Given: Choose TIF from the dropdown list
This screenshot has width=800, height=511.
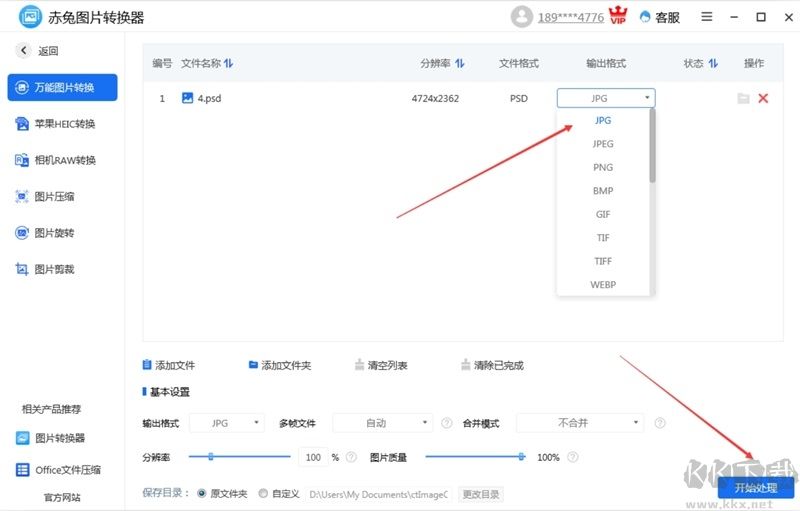Looking at the screenshot, I should click(x=603, y=238).
